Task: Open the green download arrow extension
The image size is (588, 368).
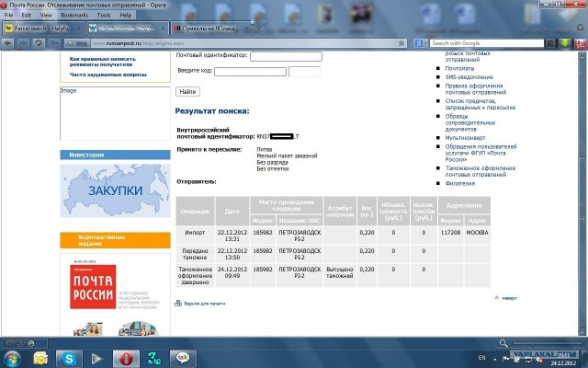Action: pyautogui.click(x=565, y=43)
